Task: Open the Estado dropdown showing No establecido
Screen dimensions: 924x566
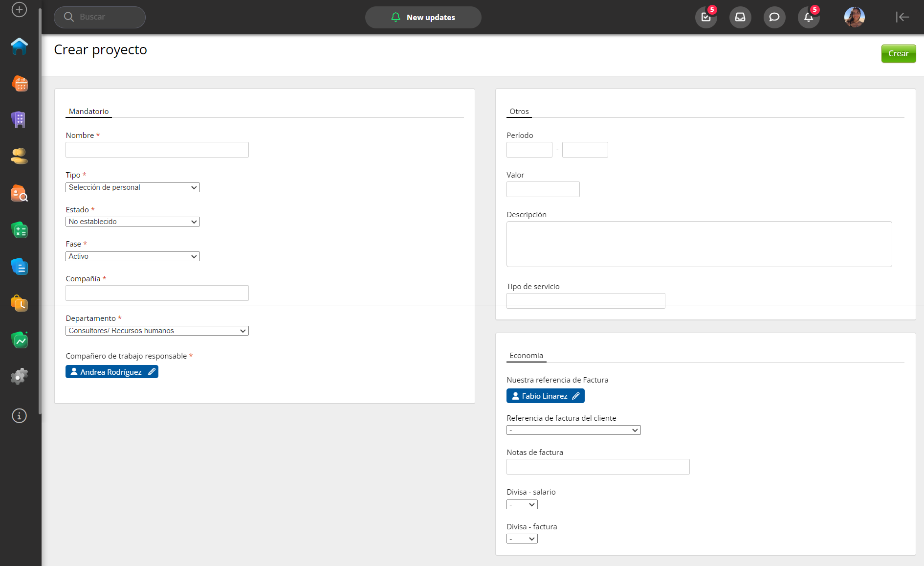Action: [x=132, y=222]
